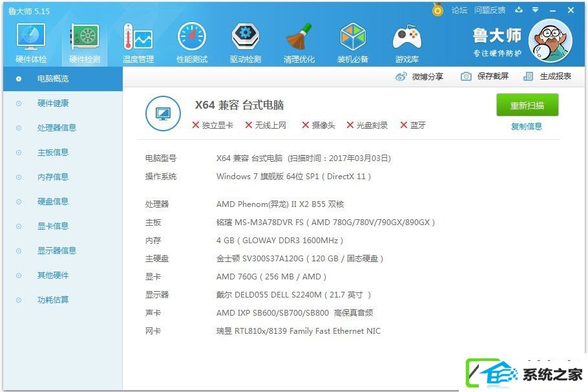The height and width of the screenshot is (392, 588).
Task: Click the "金士顿 SV300S37A120G" disk value
Action: pyautogui.click(x=260, y=258)
